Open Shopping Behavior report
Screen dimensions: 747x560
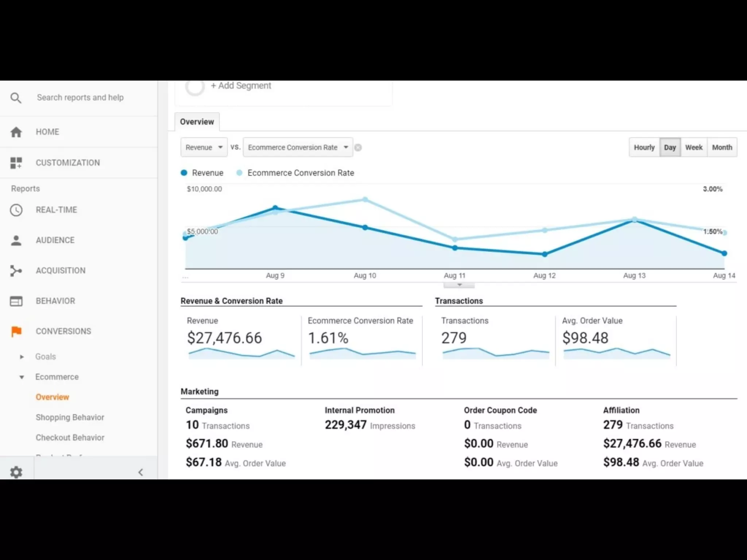[70, 417]
